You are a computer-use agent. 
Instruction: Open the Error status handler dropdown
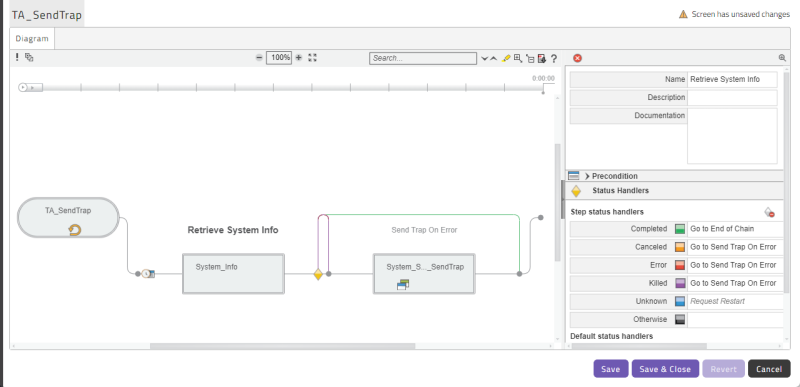click(x=735, y=265)
